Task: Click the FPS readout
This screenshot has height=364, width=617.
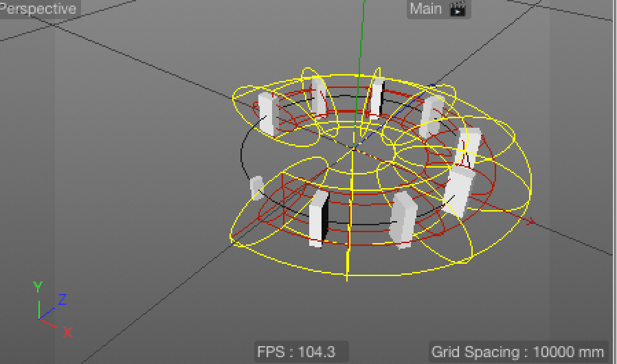Action: click(x=296, y=352)
